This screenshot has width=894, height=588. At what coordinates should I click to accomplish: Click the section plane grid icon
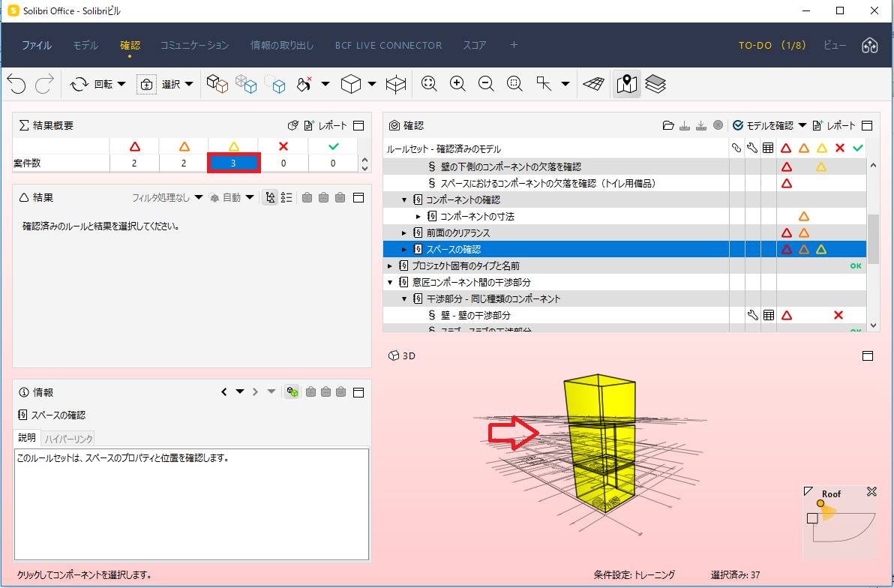click(593, 84)
